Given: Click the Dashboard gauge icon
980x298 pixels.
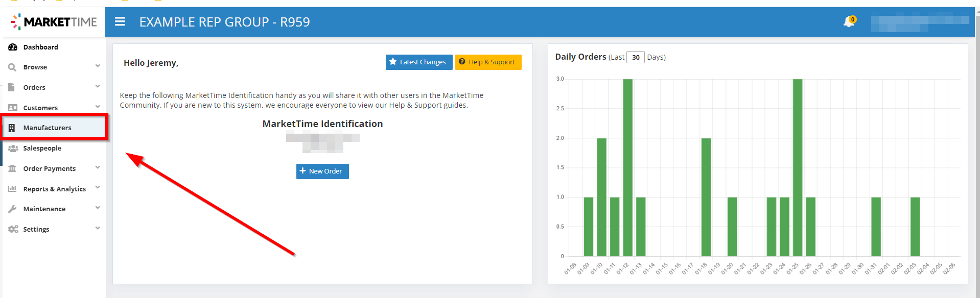Looking at the screenshot, I should [13, 47].
